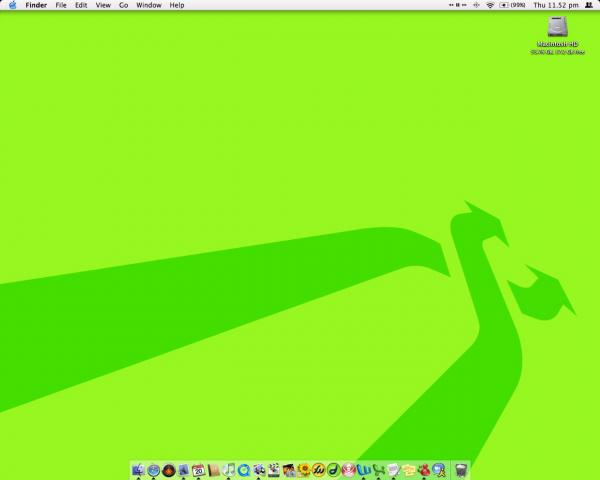Open iTunes music note icon
Screen dimensions: 600x480
click(x=228, y=470)
